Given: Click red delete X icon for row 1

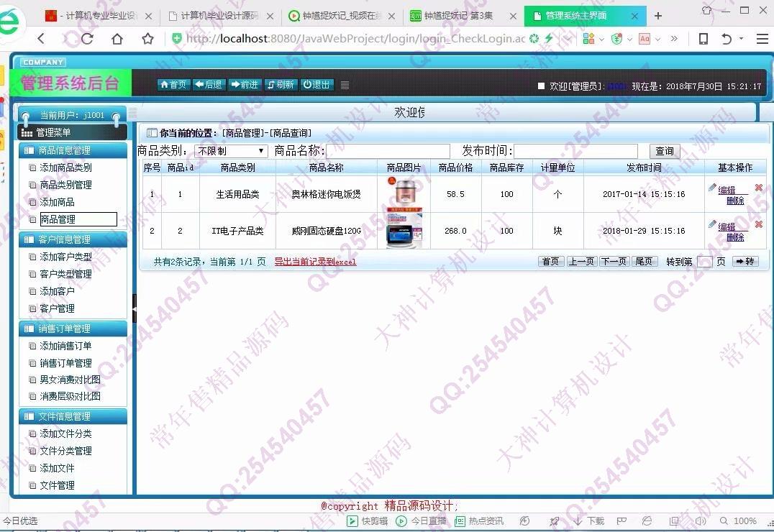Looking at the screenshot, I should point(759,188).
